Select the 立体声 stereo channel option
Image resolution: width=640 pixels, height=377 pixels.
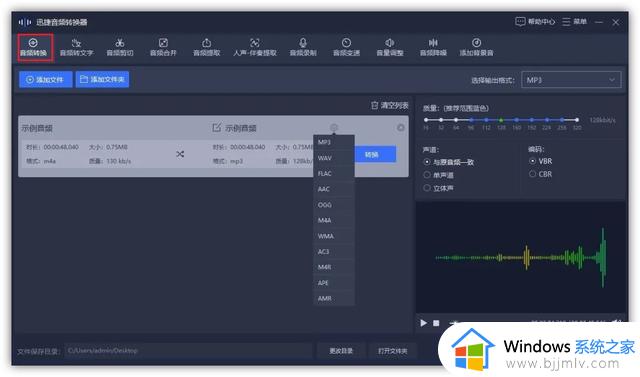pos(438,188)
